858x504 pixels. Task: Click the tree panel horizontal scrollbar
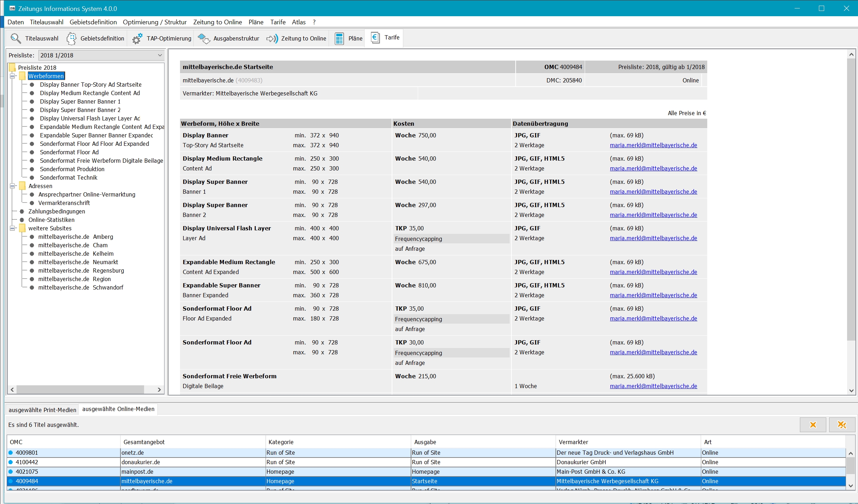coord(80,390)
